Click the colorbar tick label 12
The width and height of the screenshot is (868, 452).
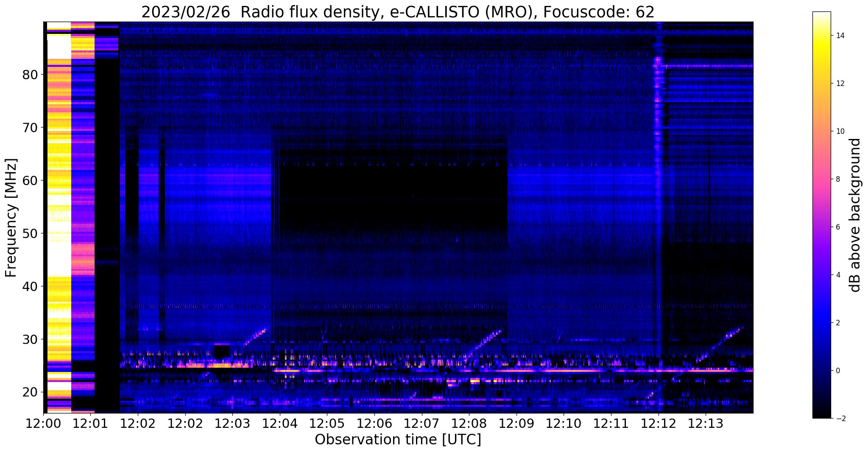point(840,83)
